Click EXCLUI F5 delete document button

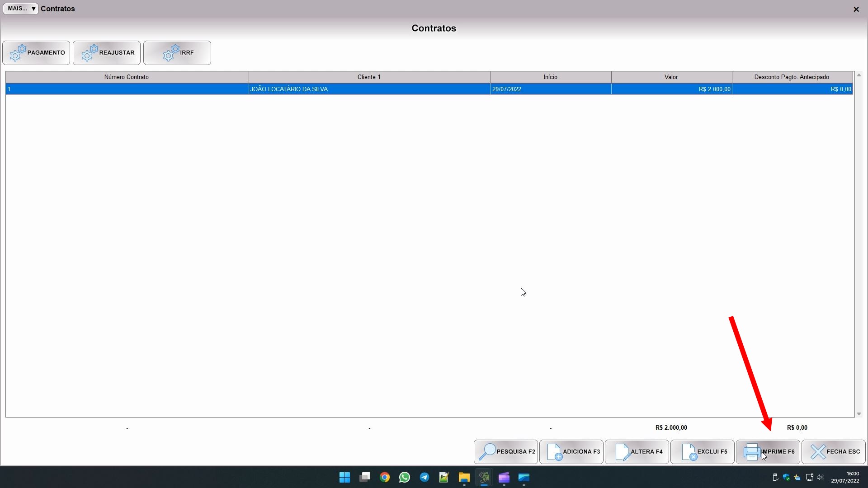tap(703, 451)
